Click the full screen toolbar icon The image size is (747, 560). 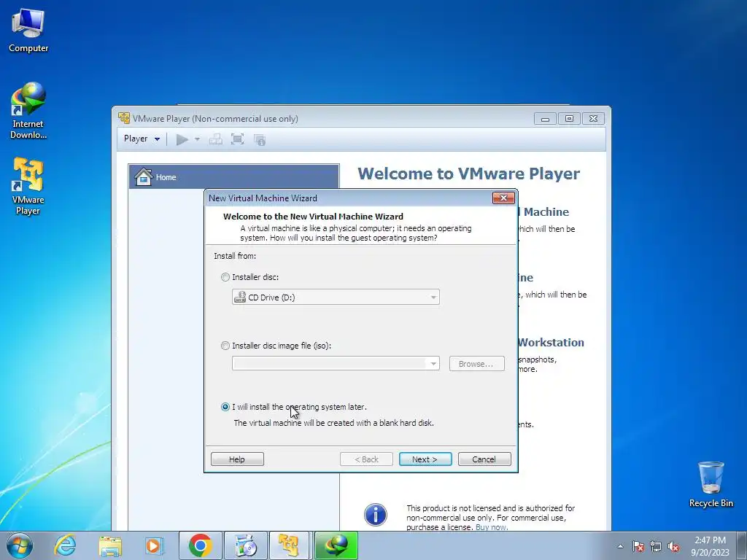(x=237, y=139)
